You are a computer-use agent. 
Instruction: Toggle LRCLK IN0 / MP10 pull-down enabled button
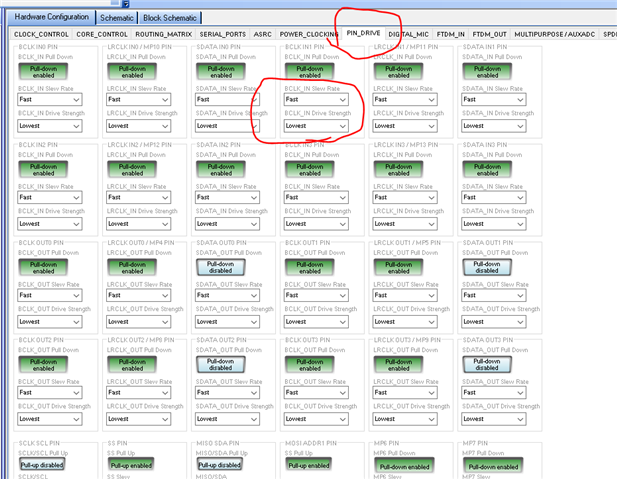point(132,72)
